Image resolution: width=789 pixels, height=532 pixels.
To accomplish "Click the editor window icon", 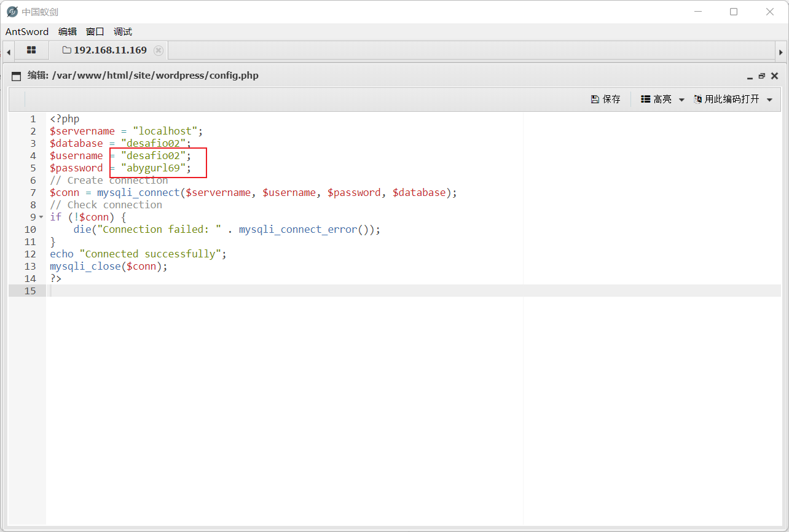I will pos(17,76).
